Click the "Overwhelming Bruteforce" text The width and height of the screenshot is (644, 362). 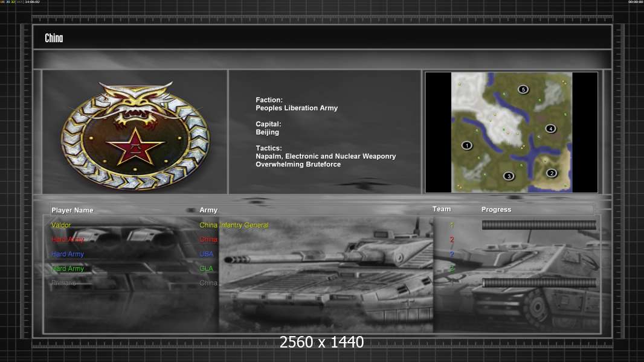pyautogui.click(x=298, y=164)
